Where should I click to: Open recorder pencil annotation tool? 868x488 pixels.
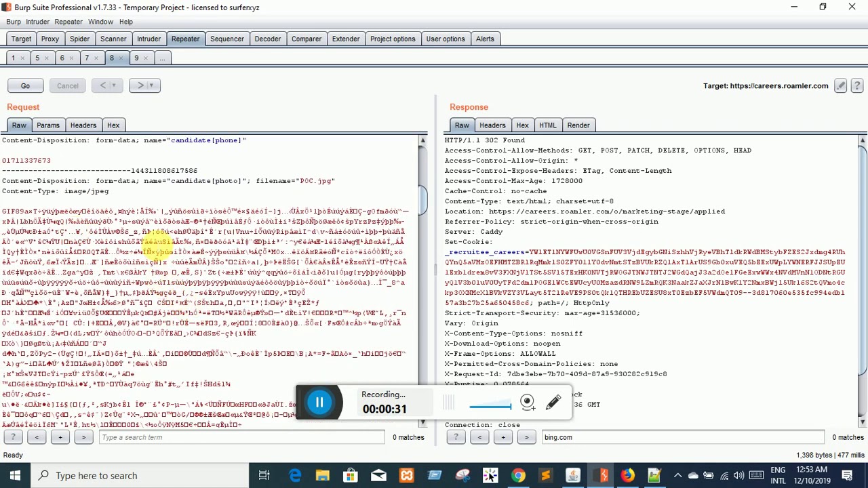pos(553,402)
